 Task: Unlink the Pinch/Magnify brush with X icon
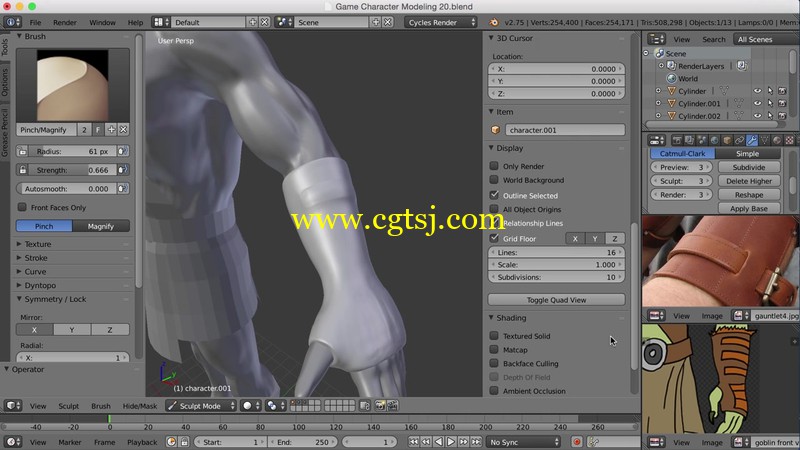click(123, 130)
